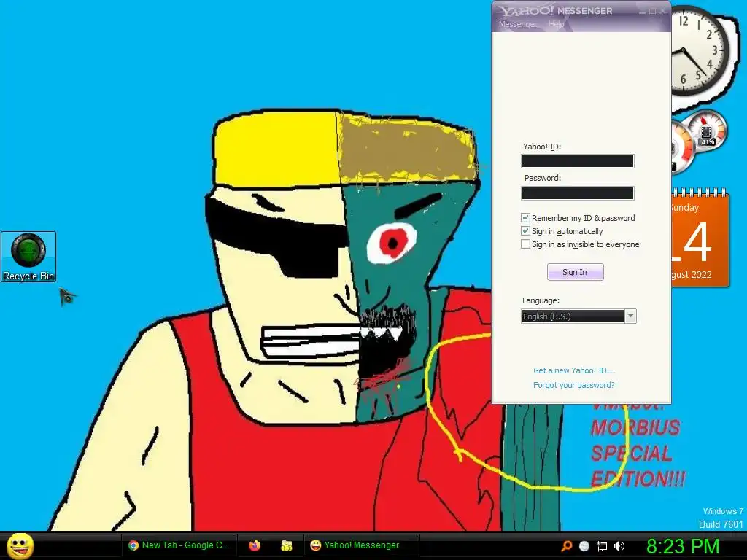Screen dimensions: 747x560
Task: Focus the Password input field
Action: [x=578, y=192]
